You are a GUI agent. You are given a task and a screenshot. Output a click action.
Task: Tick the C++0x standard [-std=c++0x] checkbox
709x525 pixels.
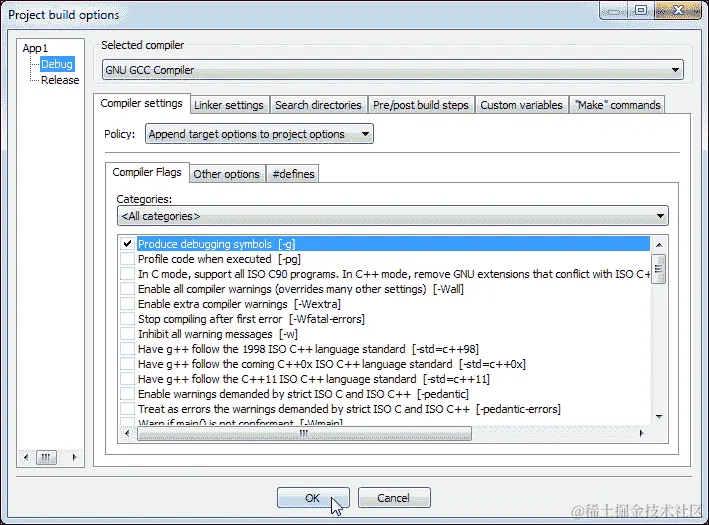[x=127, y=364]
